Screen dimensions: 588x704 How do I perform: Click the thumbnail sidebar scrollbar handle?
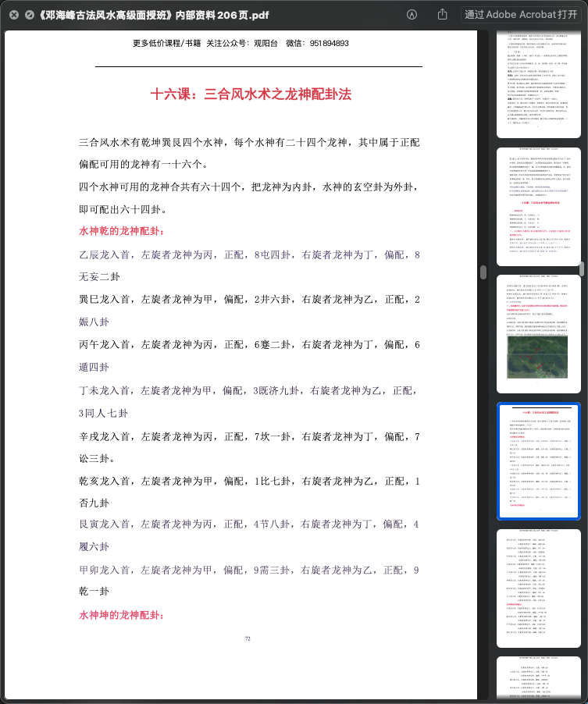coord(581,268)
